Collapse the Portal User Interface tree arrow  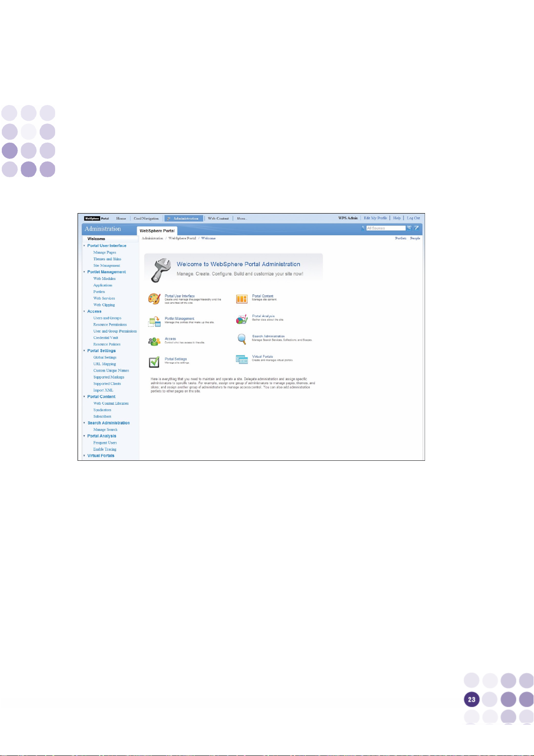(84, 246)
